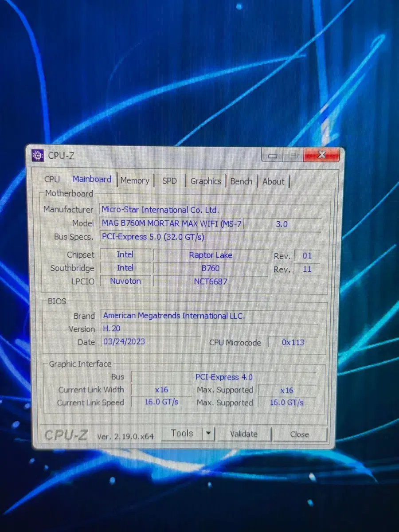The height and width of the screenshot is (532, 399).
Task: Click the Tools button
Action: pyautogui.click(x=182, y=434)
